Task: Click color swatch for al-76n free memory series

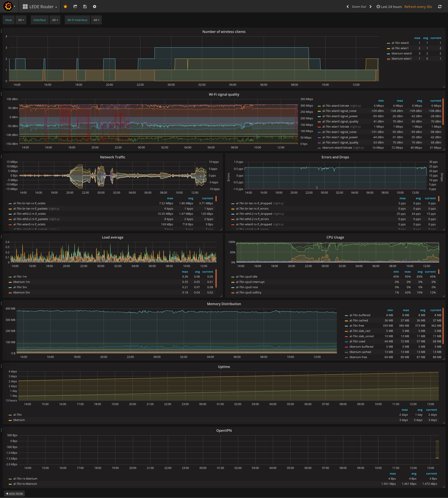Action: click(x=346, y=326)
